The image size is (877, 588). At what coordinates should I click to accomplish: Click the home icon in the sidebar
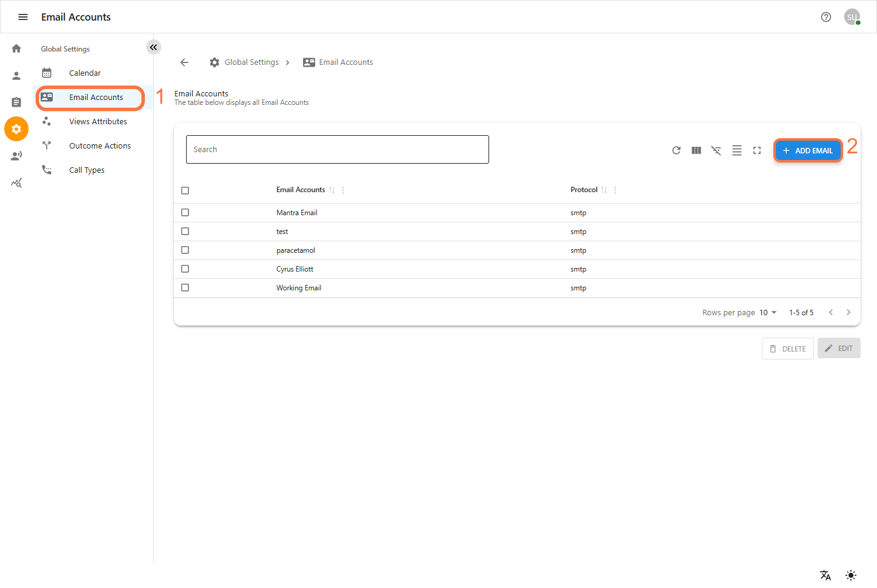point(16,48)
